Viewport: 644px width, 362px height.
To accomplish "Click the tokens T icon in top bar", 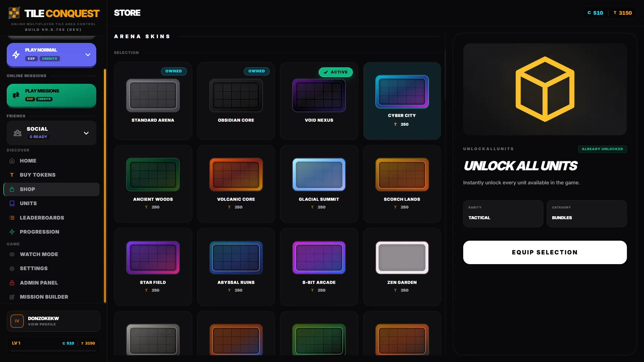I will tap(615, 13).
